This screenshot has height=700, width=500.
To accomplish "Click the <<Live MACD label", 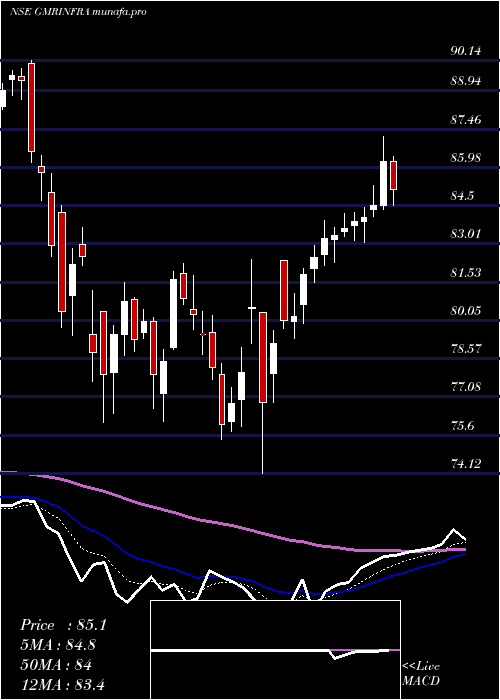I will coord(421,674).
